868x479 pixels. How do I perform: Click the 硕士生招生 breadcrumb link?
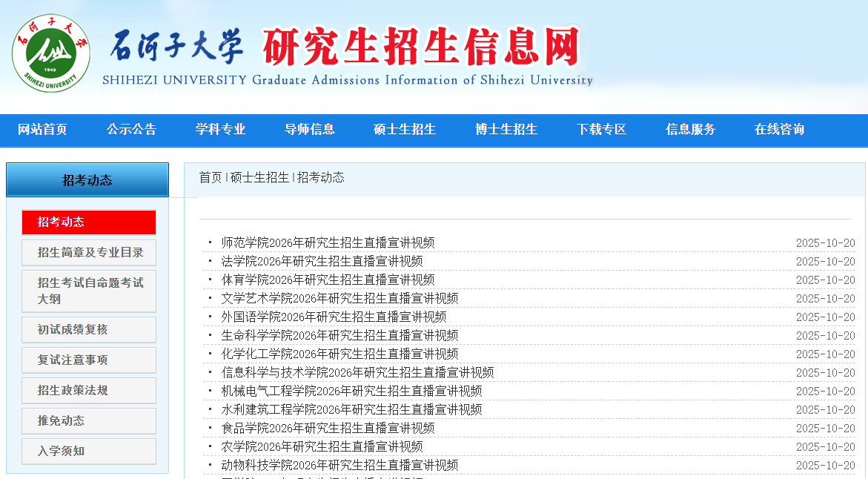click(259, 177)
